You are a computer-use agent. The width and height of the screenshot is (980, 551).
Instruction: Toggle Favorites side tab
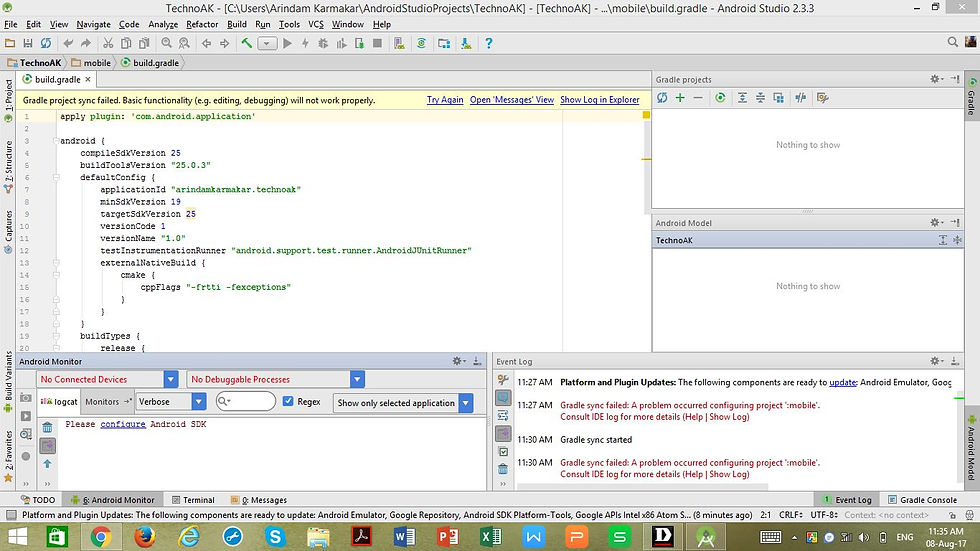[8, 456]
